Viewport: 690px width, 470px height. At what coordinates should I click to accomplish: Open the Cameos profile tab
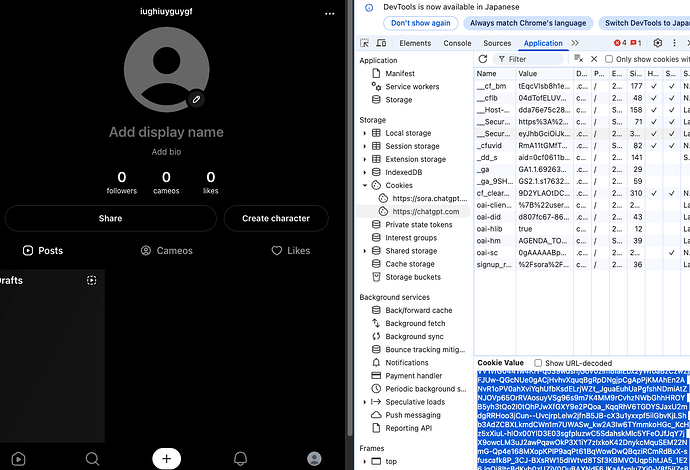click(166, 251)
